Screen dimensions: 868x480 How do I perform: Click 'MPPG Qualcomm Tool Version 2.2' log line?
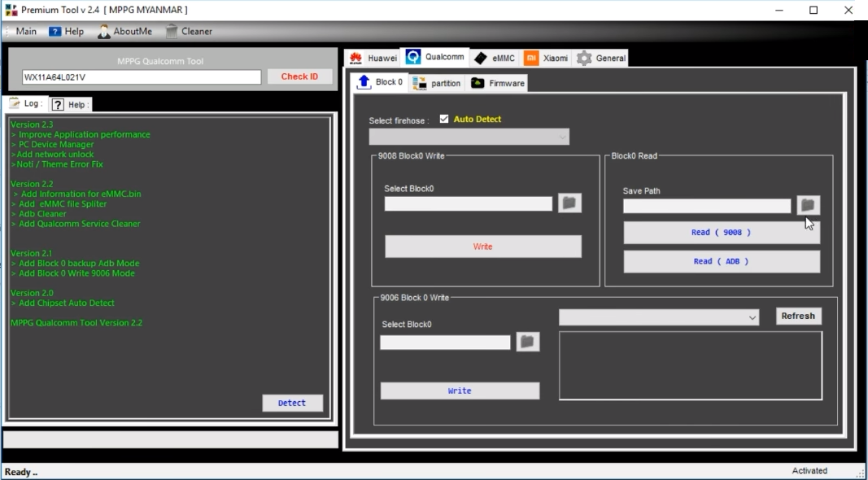(x=76, y=323)
